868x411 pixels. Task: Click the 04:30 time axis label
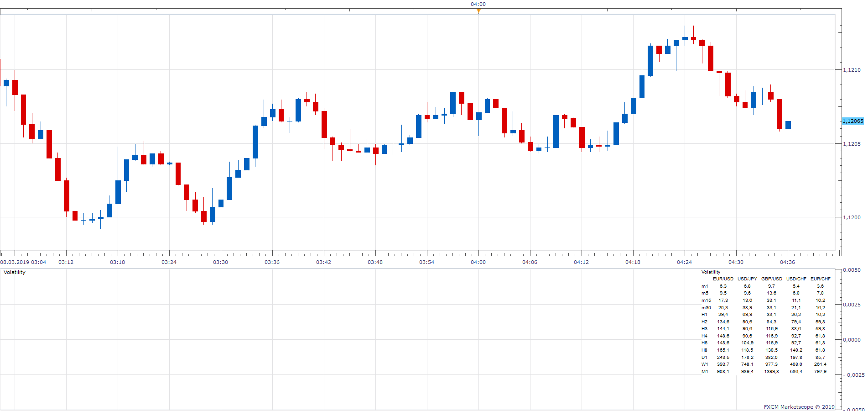coord(736,262)
